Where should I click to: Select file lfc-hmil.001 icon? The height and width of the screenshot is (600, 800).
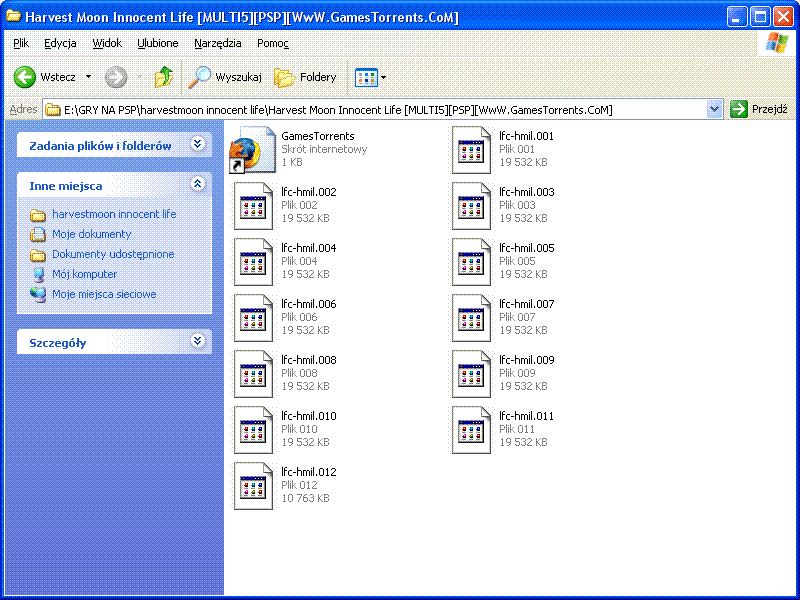pyautogui.click(x=471, y=150)
